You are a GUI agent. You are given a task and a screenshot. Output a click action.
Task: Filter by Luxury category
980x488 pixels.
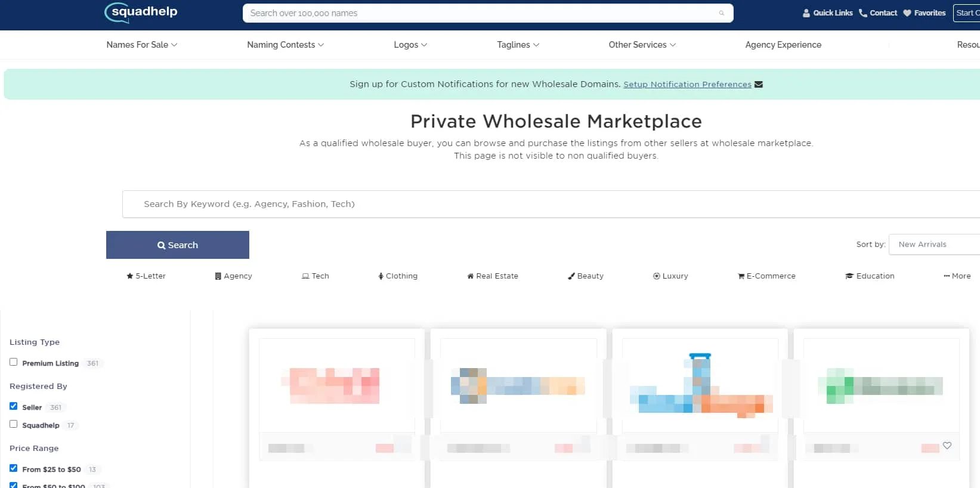[670, 276]
